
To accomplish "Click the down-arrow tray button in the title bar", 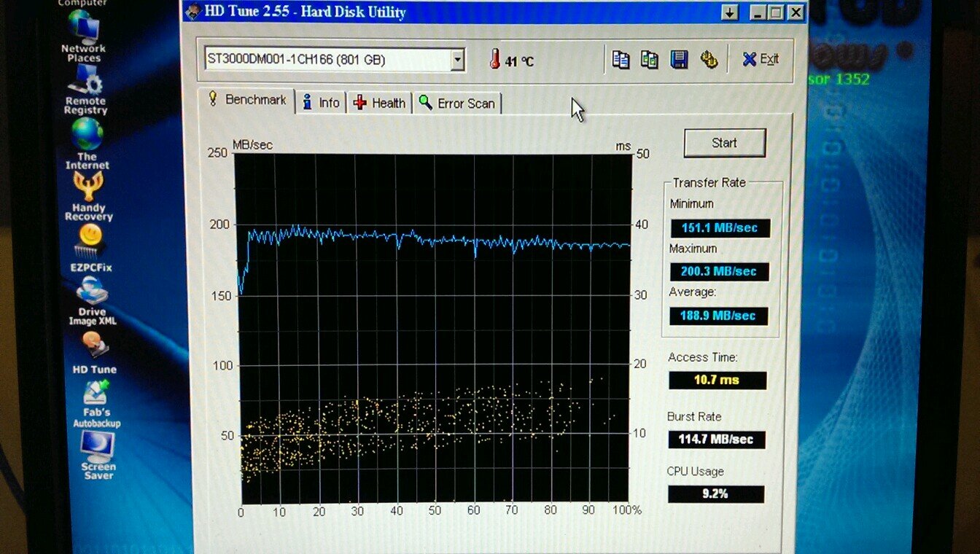I will tap(730, 13).
